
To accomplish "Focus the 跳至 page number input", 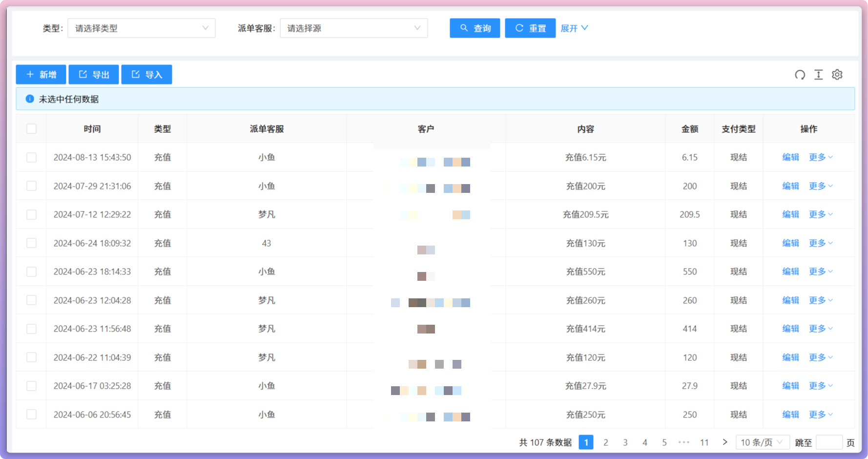I will pyautogui.click(x=829, y=442).
